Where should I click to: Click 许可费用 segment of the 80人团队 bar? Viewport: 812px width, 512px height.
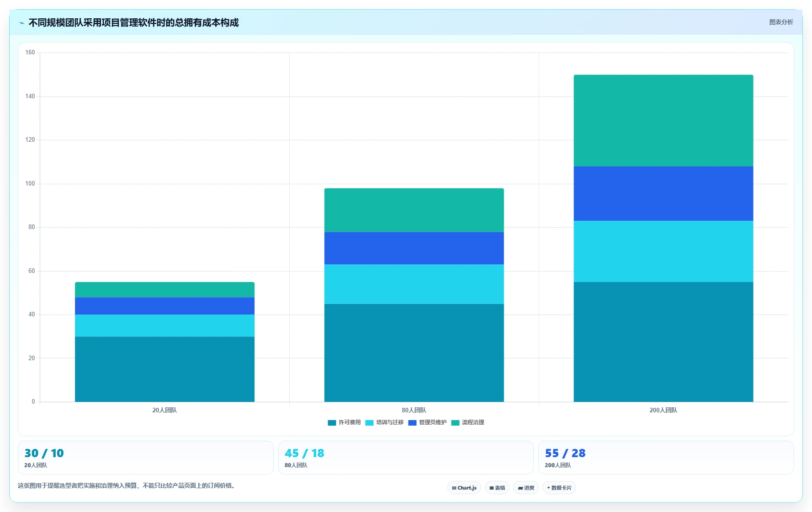[414, 353]
